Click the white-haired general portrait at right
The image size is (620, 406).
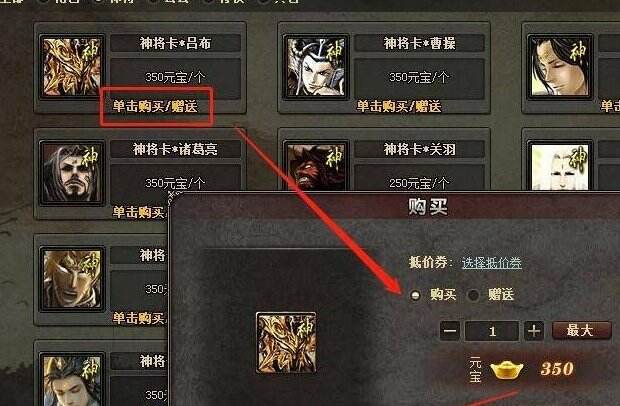[560, 166]
